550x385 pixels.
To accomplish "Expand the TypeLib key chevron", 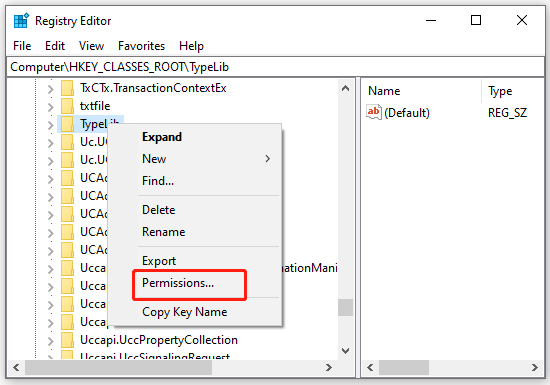I will tap(51, 125).
